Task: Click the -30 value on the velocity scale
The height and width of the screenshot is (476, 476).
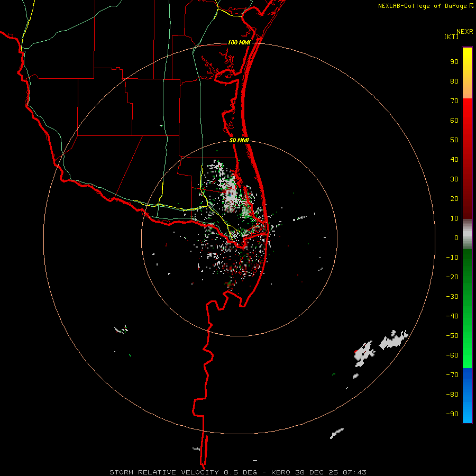Action: point(452,297)
